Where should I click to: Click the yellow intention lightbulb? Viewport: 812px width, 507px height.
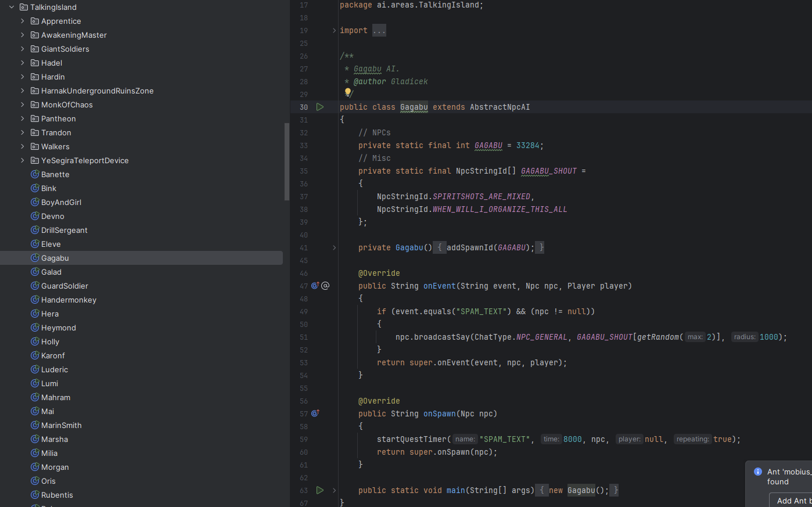click(x=348, y=92)
